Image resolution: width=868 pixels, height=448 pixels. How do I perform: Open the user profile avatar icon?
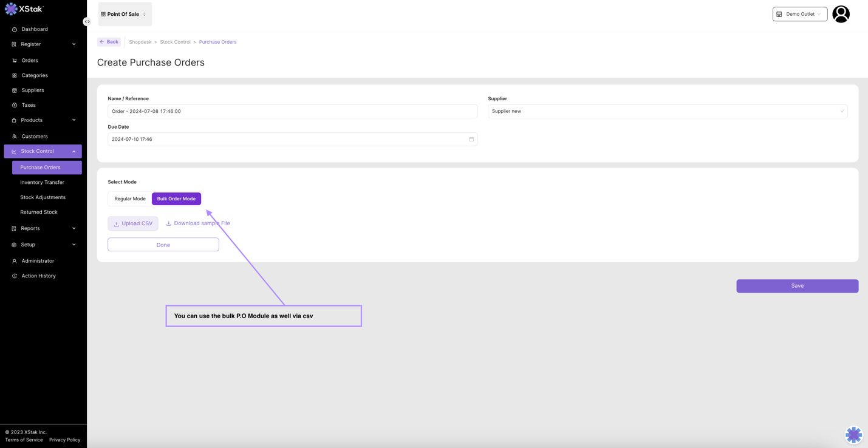click(841, 14)
